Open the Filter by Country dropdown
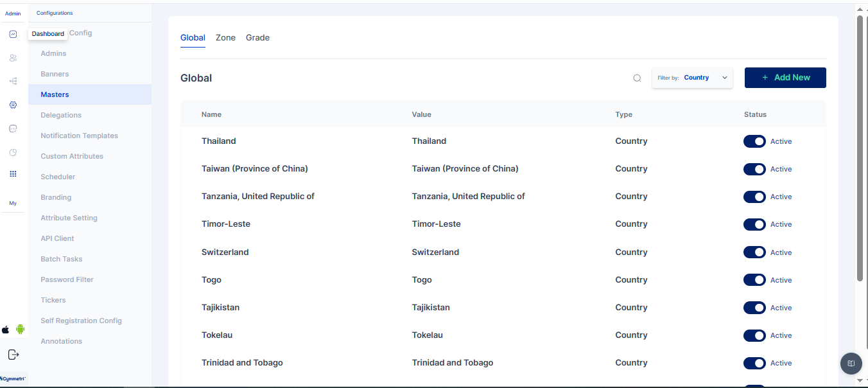This screenshot has height=388, width=868. [692, 78]
